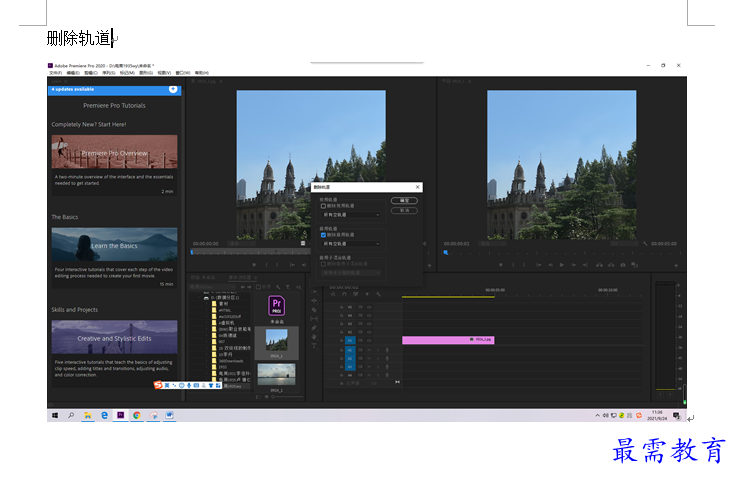Select the pink clip on V1
This screenshot has height=482, width=734.
pyautogui.click(x=448, y=340)
